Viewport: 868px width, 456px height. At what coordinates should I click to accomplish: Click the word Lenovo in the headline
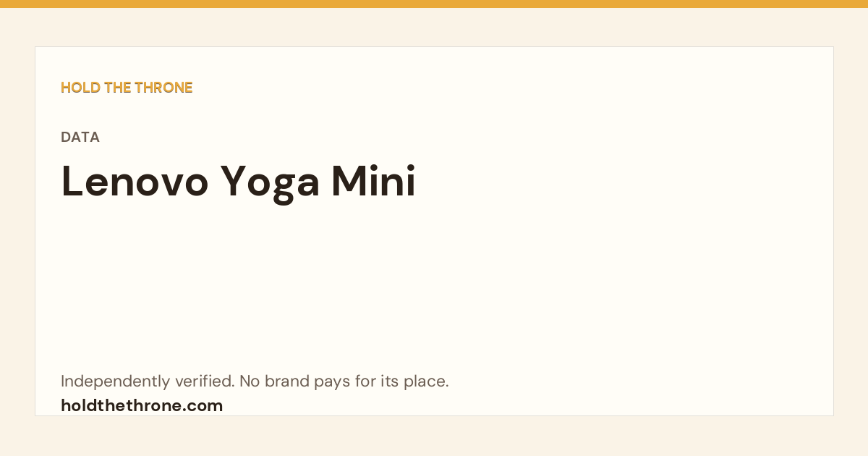[135, 182]
